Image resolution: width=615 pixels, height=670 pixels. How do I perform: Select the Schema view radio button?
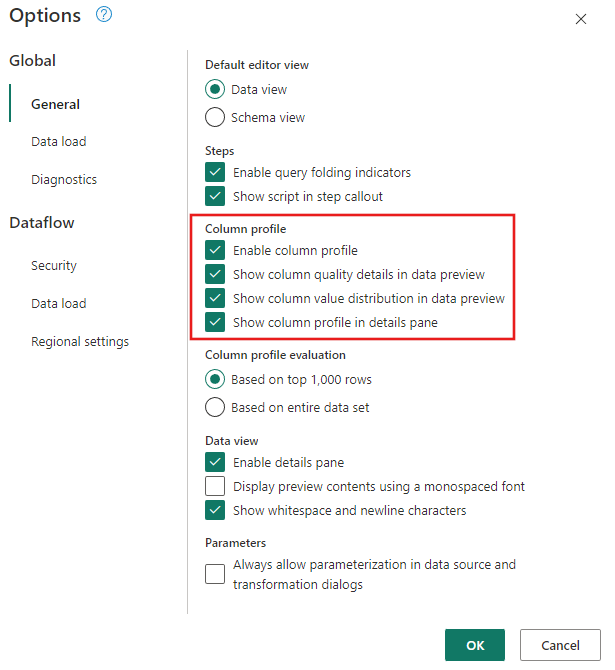215,117
